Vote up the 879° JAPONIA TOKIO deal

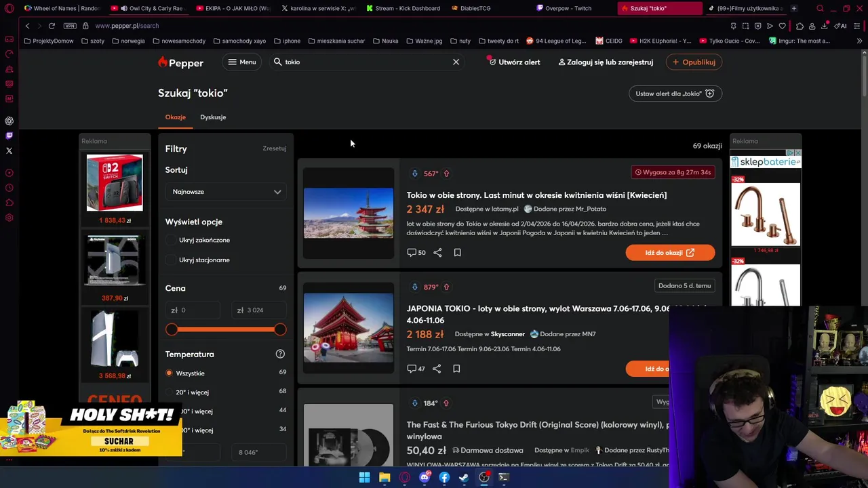pos(446,287)
